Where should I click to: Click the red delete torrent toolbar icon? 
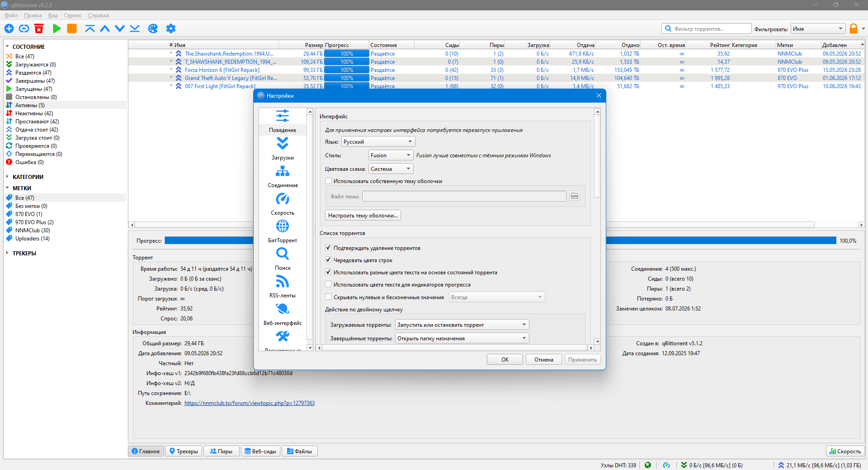pyautogui.click(x=39, y=28)
